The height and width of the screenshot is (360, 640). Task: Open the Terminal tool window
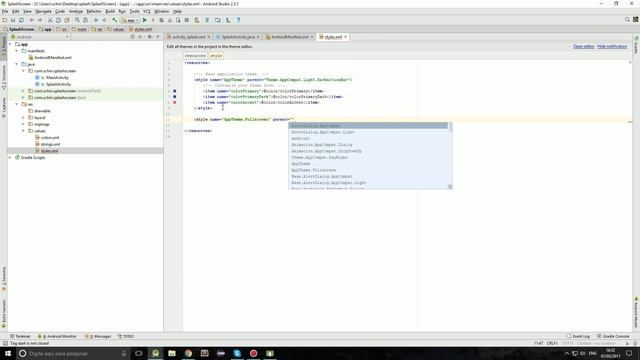[20, 336]
